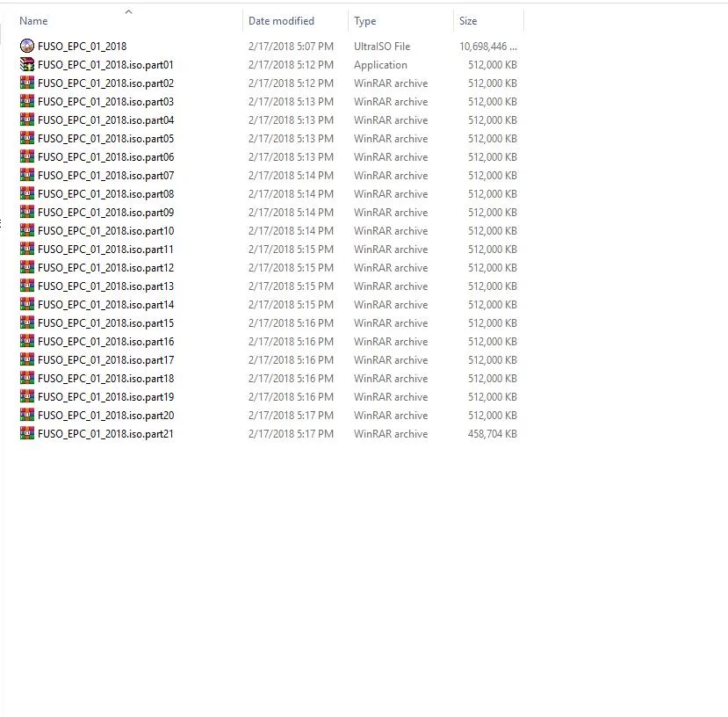The height and width of the screenshot is (717, 728).
Task: Select file name FUSO_EPC_01_2018.iso.part17
Action: click(x=106, y=360)
